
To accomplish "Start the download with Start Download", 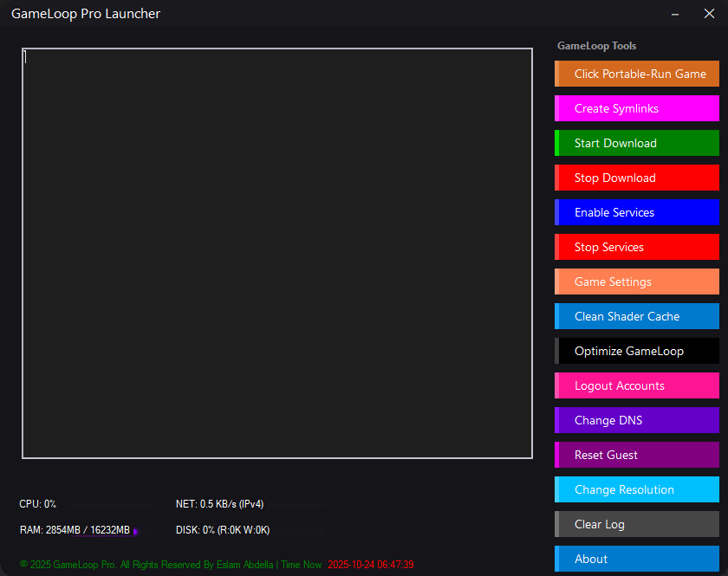I will 636,143.
